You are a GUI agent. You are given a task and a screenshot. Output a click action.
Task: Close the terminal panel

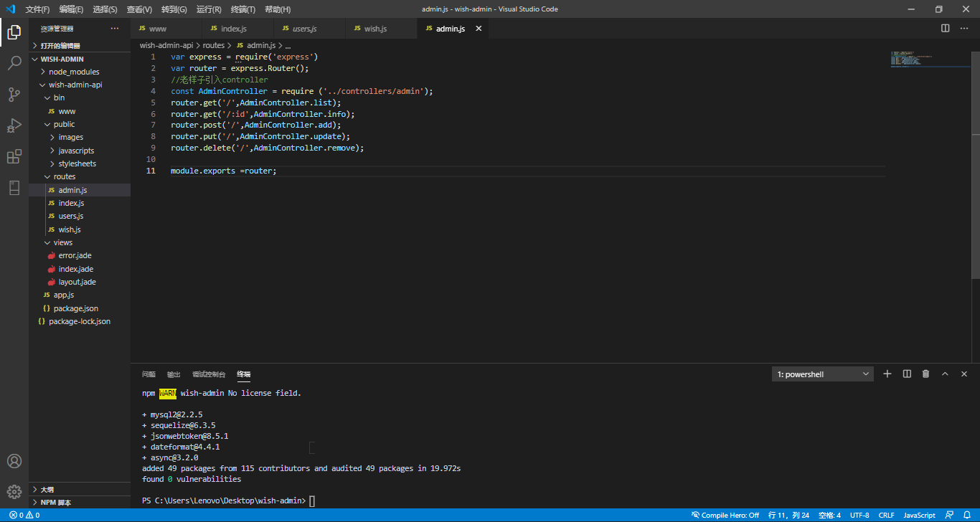click(x=965, y=374)
